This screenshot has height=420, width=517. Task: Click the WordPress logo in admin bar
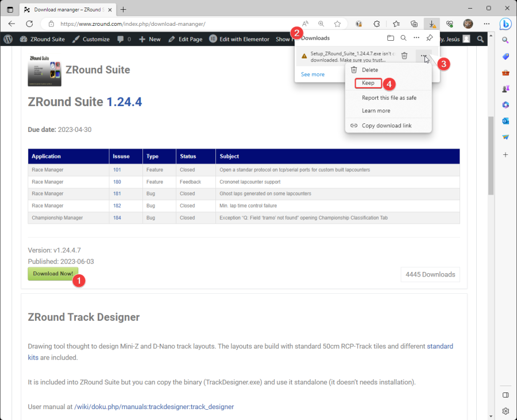point(8,39)
